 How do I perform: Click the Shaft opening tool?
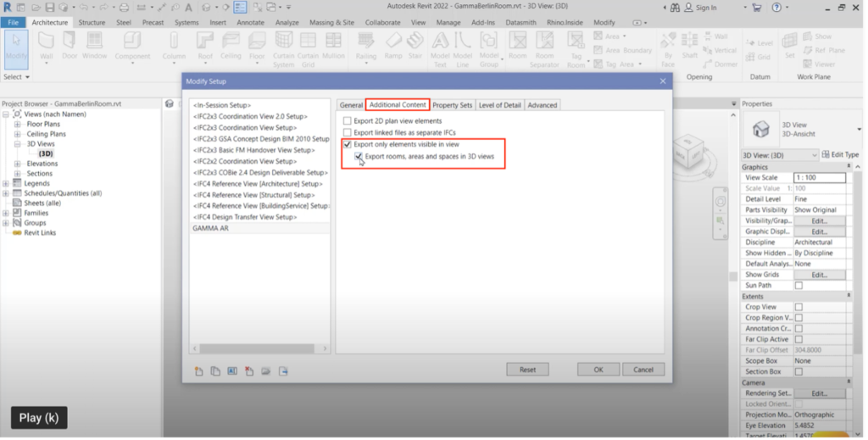tap(690, 46)
